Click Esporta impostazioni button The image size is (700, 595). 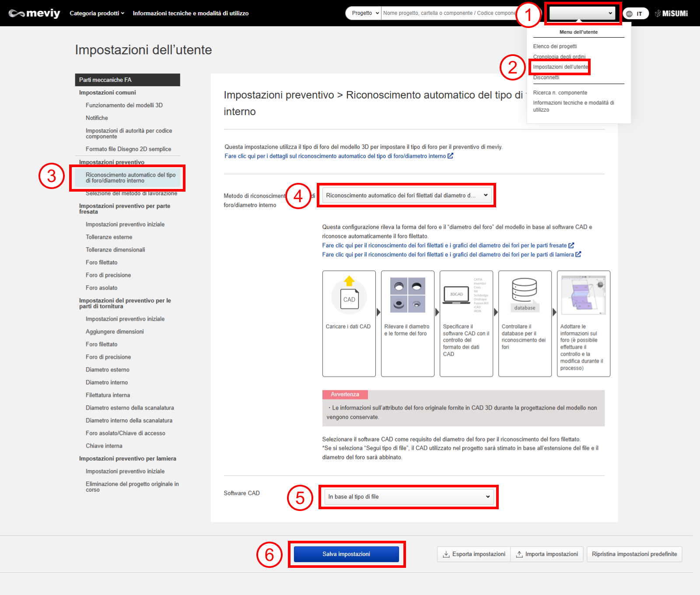click(474, 554)
